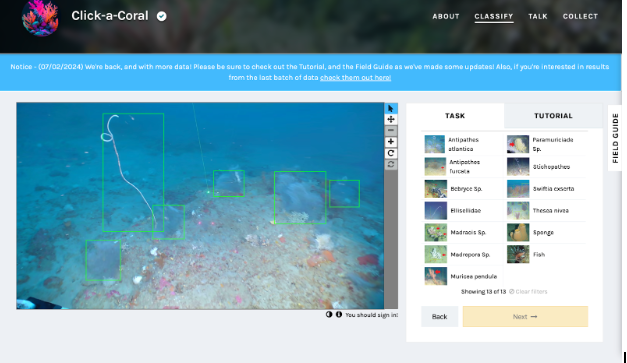Rotate the subject image
The image size is (627, 363).
391,153
